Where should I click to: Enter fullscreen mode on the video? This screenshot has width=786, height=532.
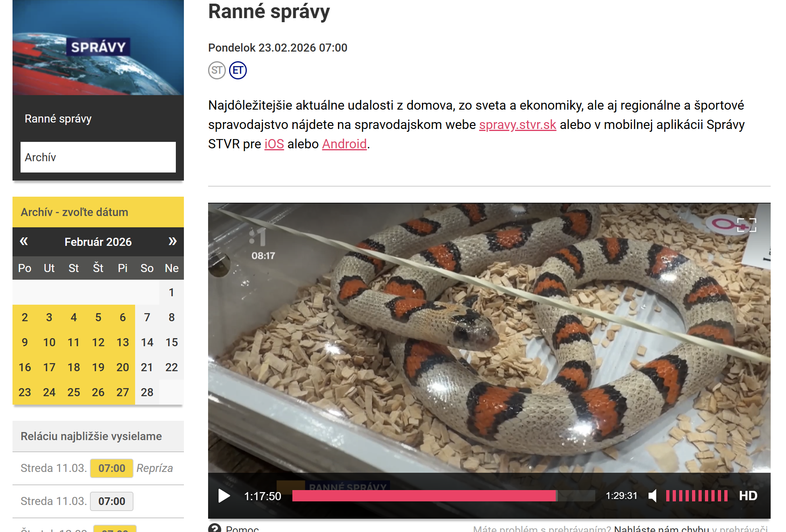[746, 225]
